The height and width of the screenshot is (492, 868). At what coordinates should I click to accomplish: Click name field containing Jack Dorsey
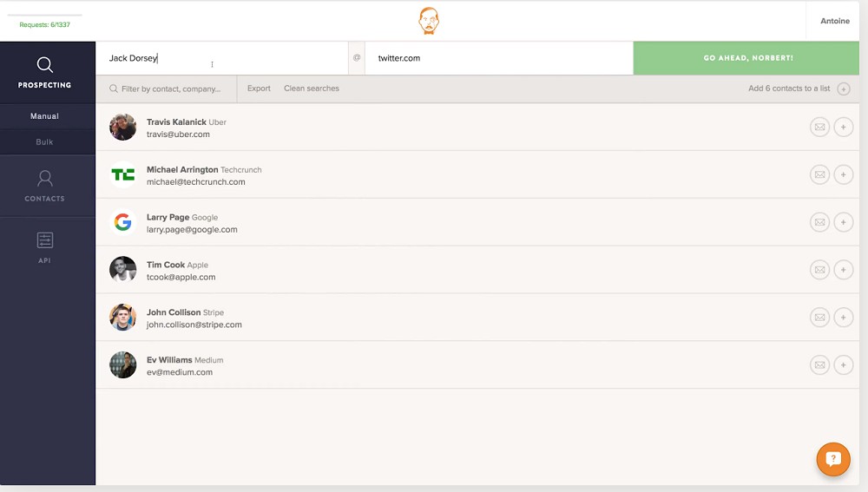point(222,58)
